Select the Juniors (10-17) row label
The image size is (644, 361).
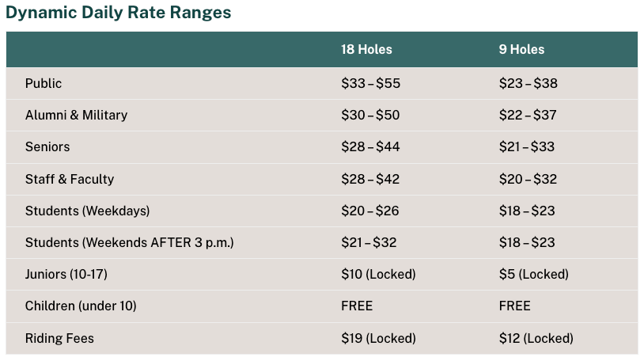coord(66,274)
